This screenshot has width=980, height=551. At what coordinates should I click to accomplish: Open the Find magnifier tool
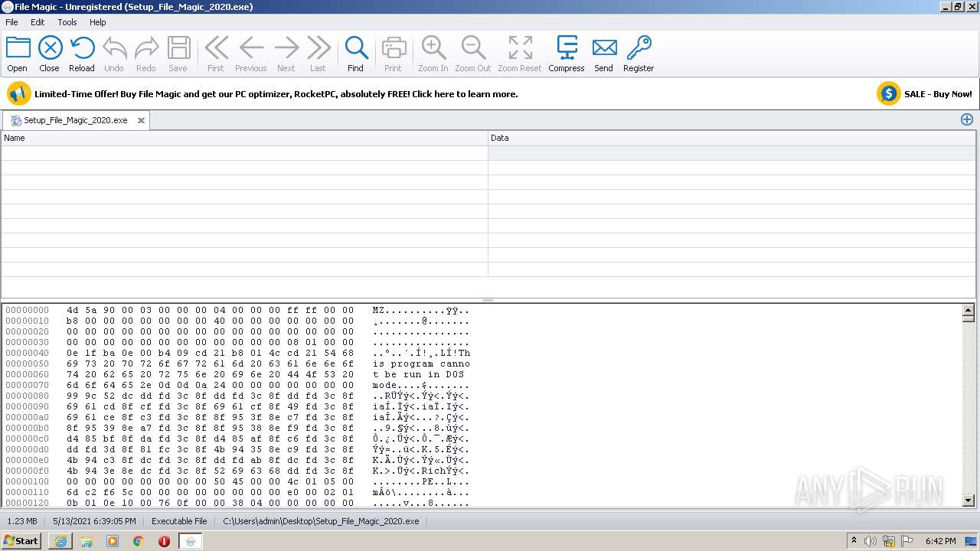coord(356,48)
